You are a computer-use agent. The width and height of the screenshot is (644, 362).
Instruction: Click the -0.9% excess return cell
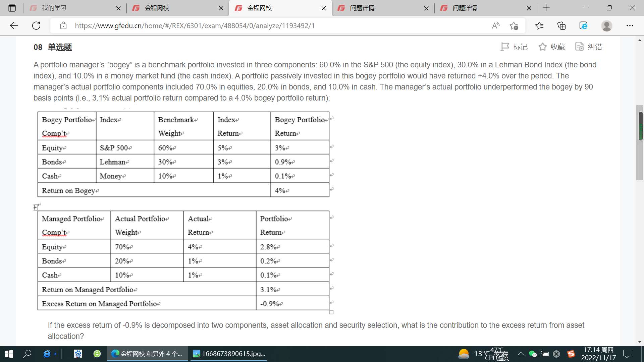click(292, 303)
